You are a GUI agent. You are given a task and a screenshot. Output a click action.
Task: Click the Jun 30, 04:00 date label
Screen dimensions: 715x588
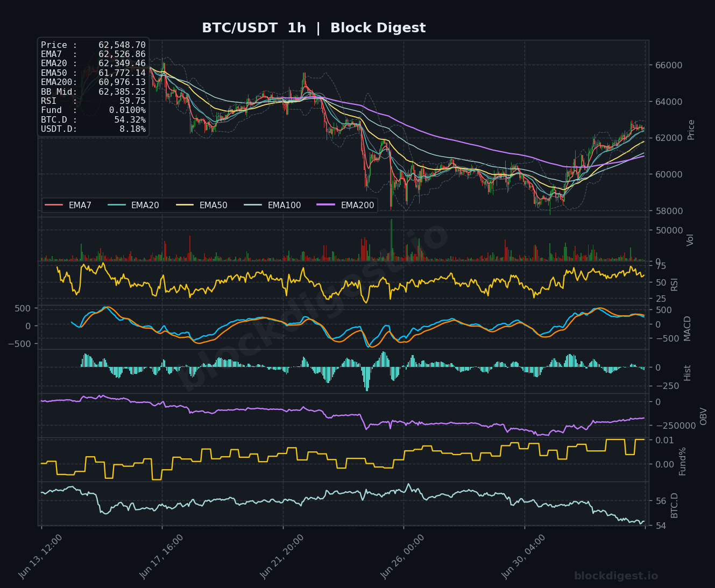coord(523,557)
